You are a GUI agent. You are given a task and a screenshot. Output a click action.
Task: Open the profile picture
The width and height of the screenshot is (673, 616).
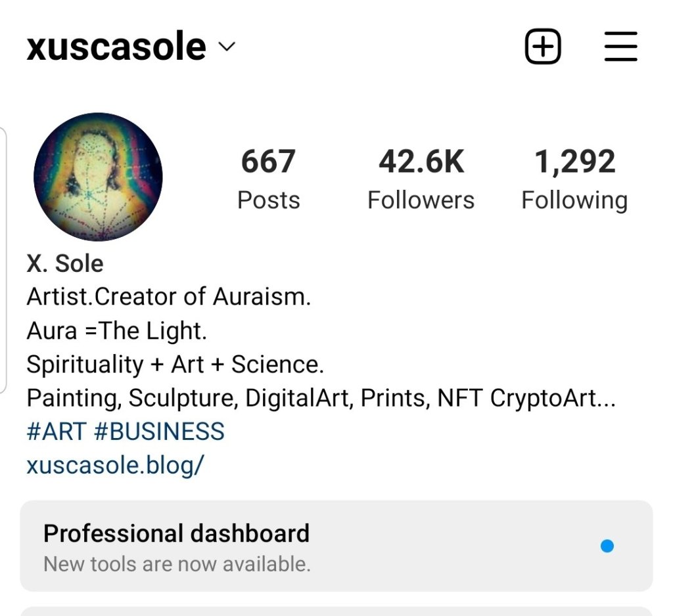click(98, 177)
